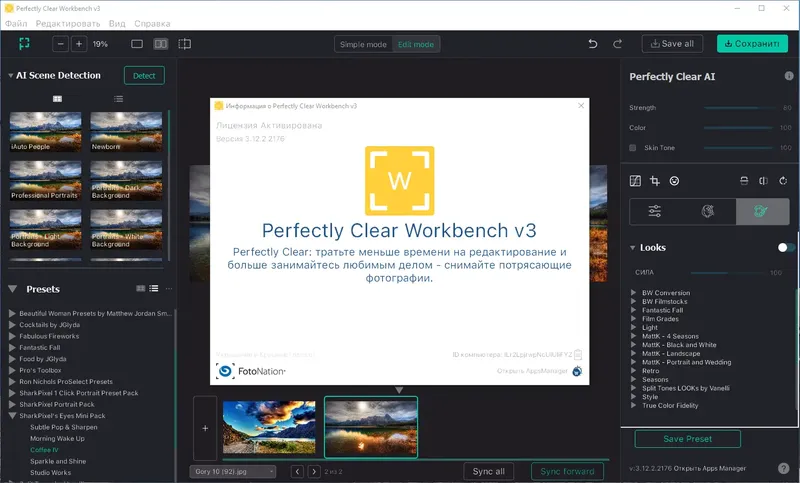Click the green Сохранить button
This screenshot has height=483, width=800.
(x=752, y=44)
